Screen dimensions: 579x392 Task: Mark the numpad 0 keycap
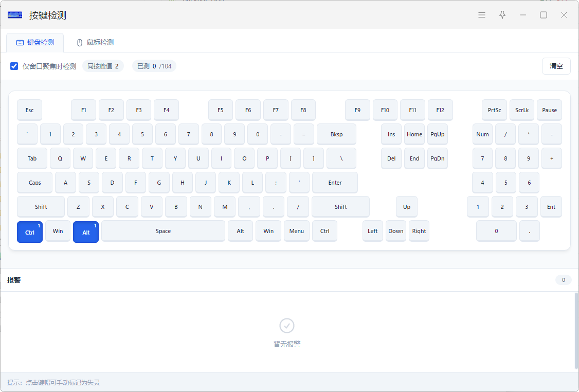[x=496, y=231]
